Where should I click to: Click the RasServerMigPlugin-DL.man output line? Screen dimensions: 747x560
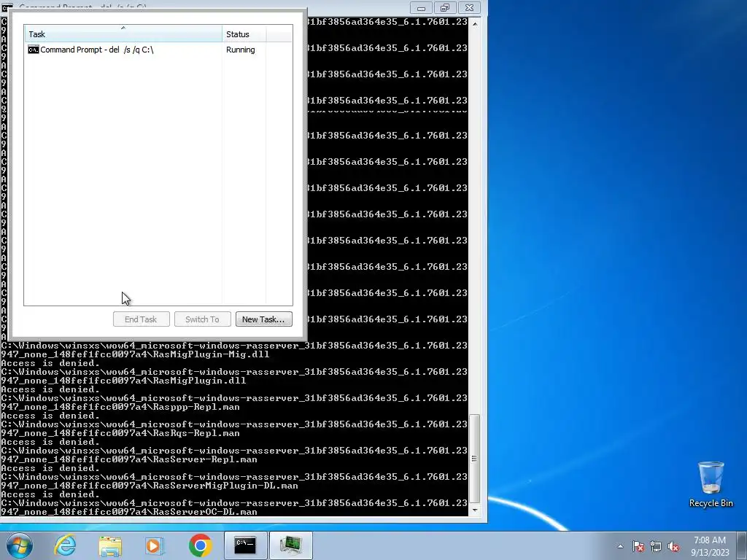(x=150, y=486)
